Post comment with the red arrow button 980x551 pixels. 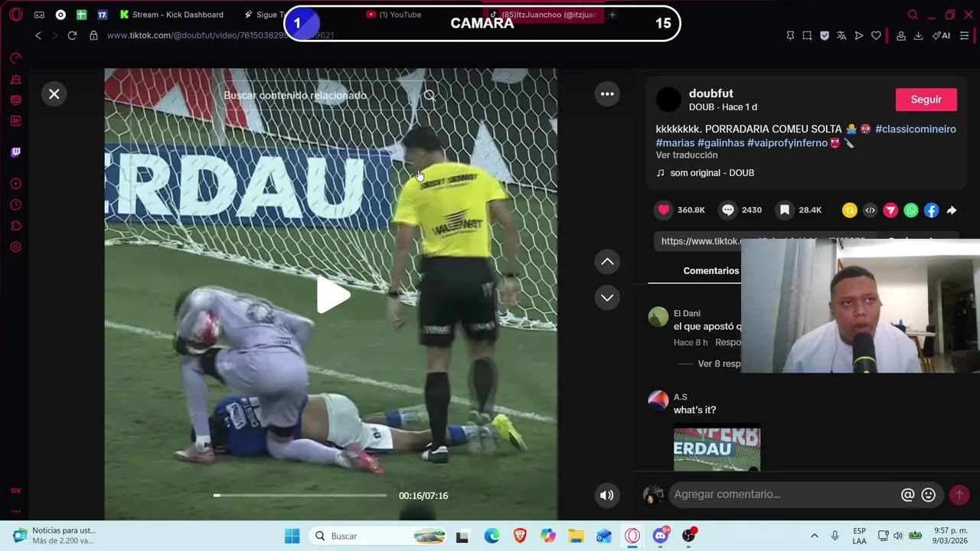tap(959, 495)
